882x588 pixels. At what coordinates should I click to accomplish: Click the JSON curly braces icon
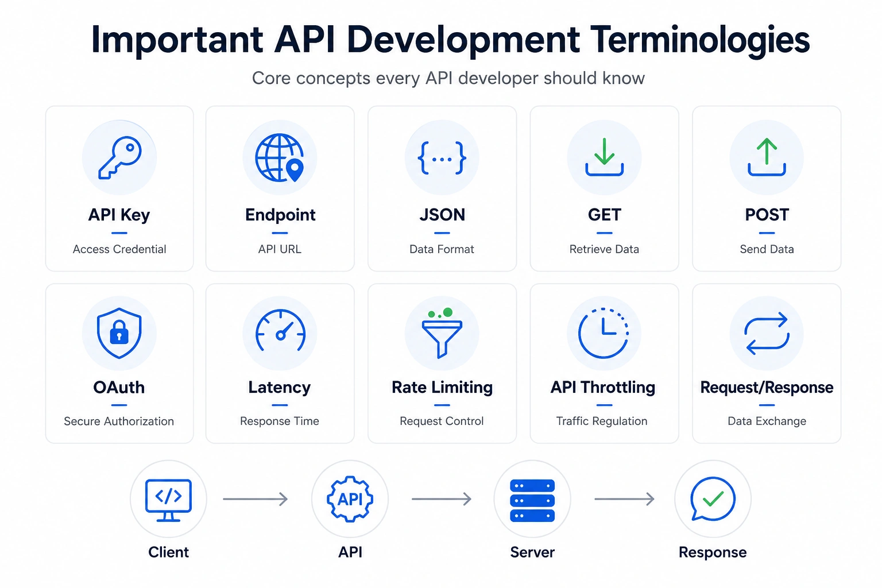tap(442, 158)
